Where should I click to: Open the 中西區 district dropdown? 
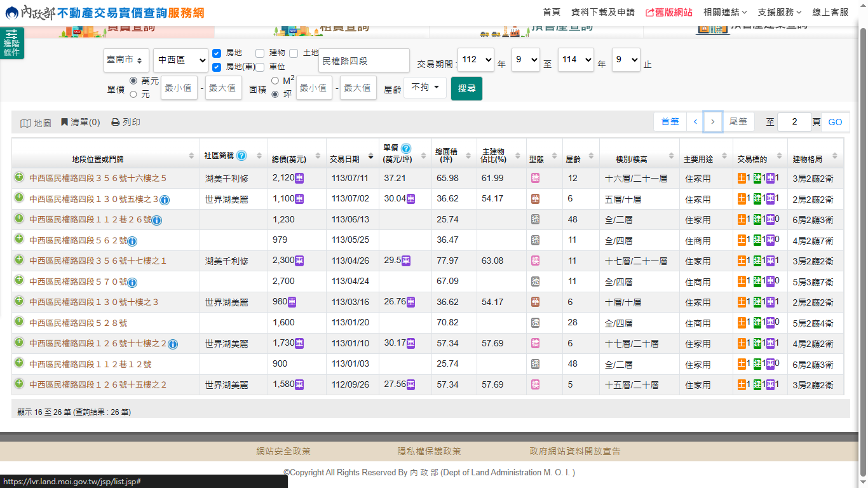pos(180,60)
